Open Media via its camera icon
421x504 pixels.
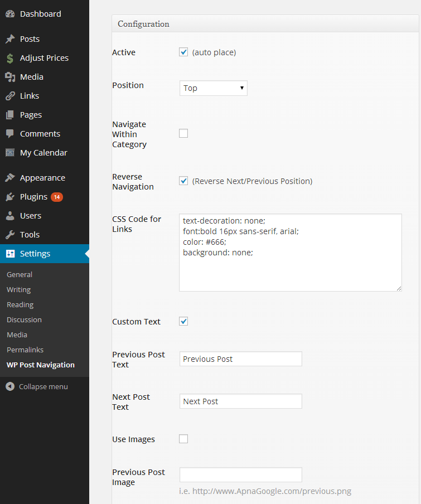tap(10, 77)
